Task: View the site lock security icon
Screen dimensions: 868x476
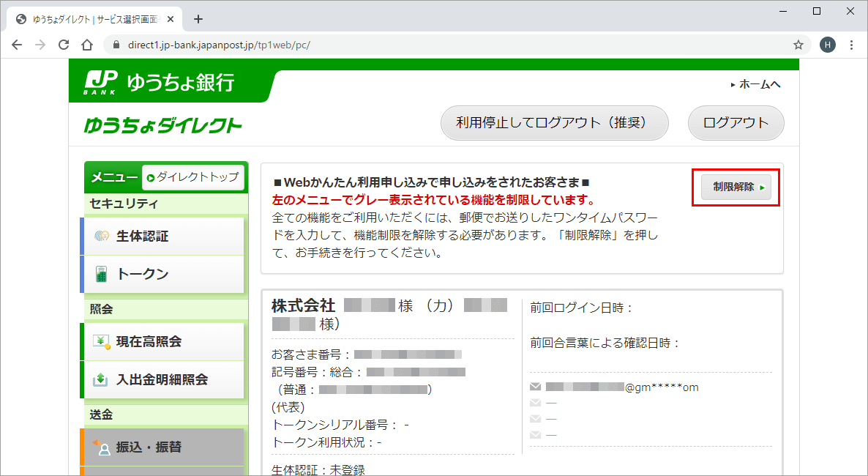Action: (x=116, y=45)
